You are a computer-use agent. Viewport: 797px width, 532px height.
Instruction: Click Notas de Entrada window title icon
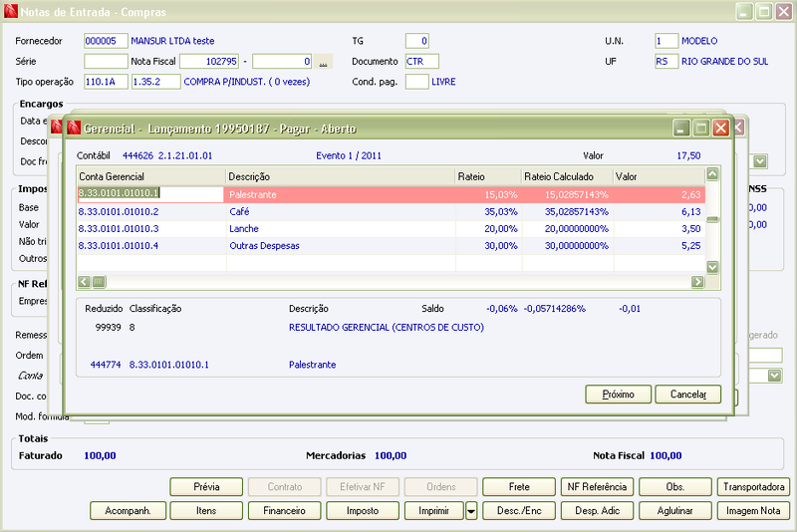11,11
